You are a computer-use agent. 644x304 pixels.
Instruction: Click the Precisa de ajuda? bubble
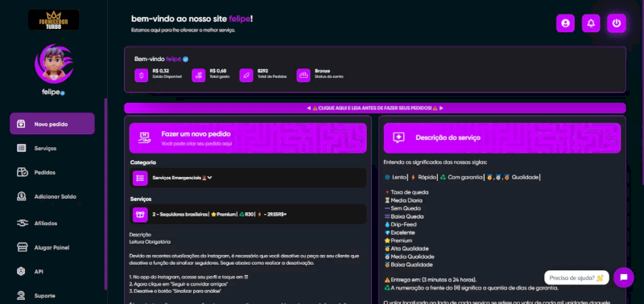[x=576, y=277]
